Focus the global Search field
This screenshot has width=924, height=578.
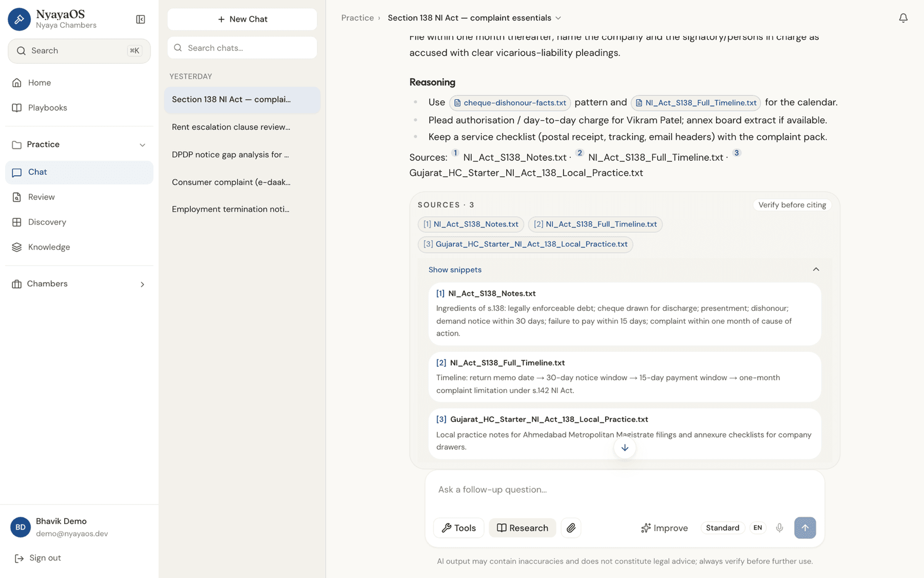pos(79,51)
